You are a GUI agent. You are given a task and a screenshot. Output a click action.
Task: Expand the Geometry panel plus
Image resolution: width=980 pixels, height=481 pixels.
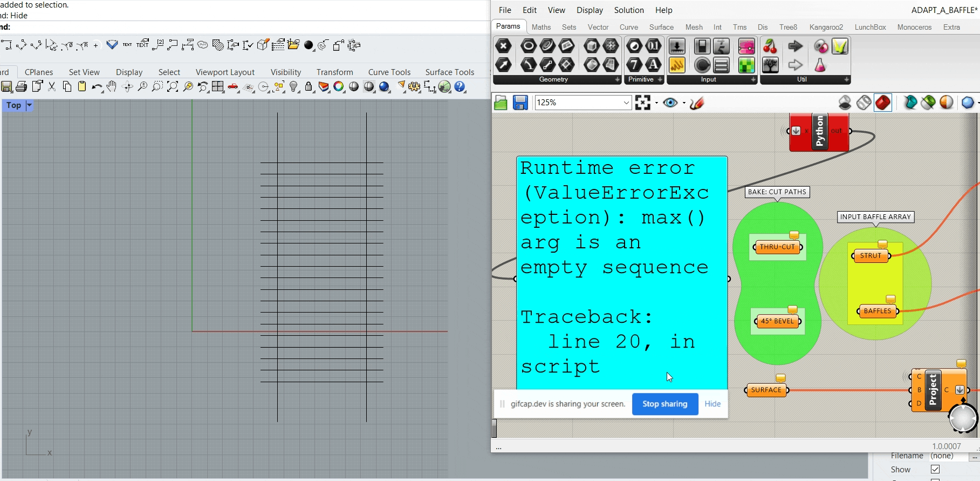(618, 79)
